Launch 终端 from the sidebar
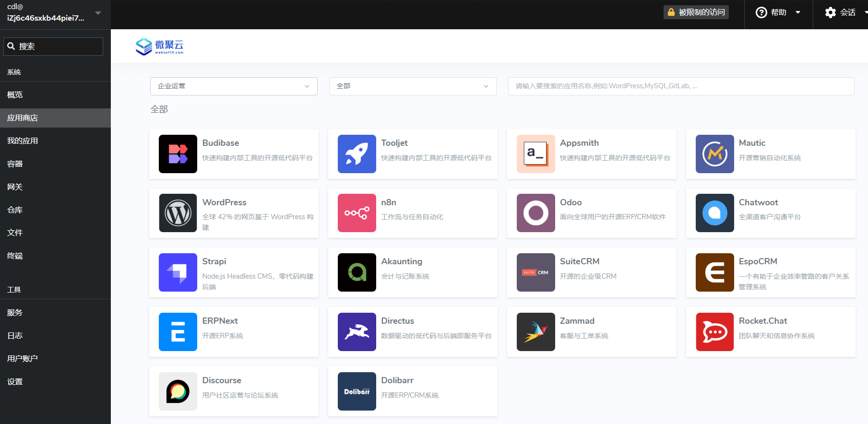The height and width of the screenshot is (424, 868). coord(55,256)
